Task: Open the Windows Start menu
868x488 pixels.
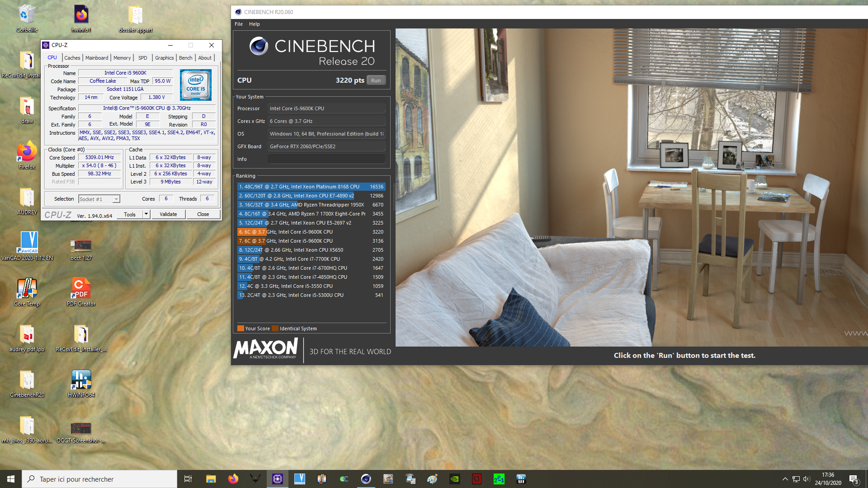Action: point(11,479)
